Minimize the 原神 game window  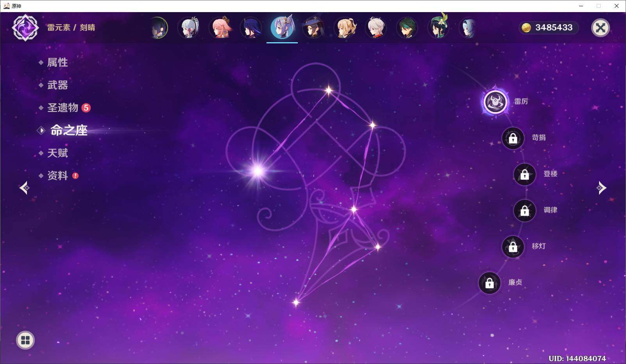581,6
